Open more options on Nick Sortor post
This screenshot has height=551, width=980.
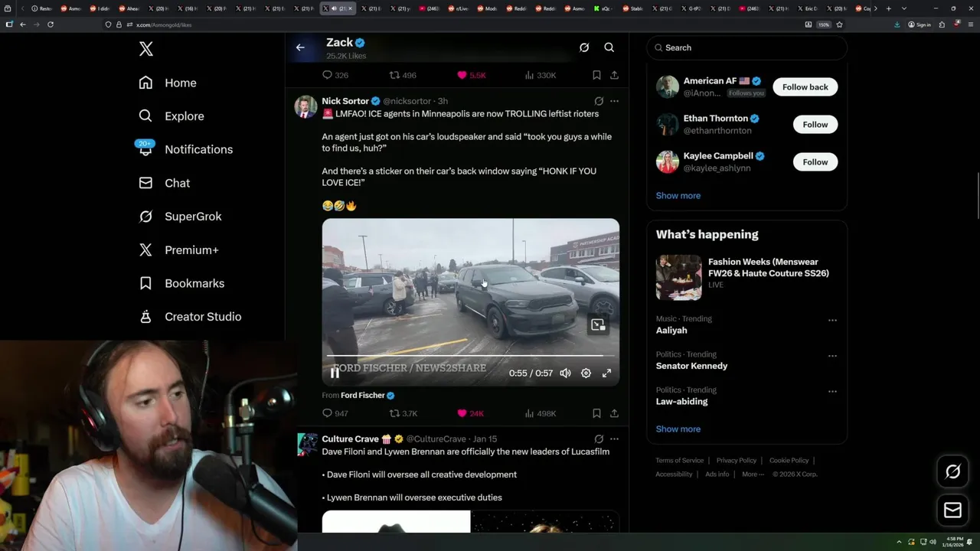tap(614, 101)
